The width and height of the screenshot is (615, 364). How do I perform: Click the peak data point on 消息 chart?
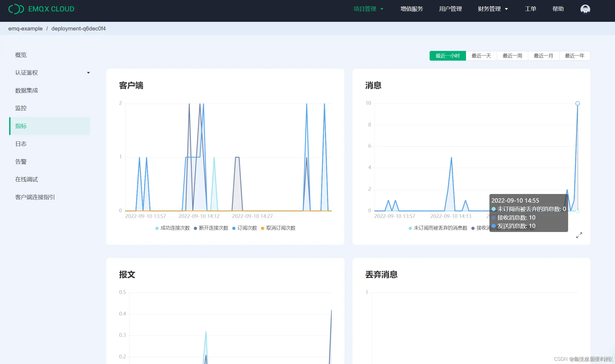point(578,103)
